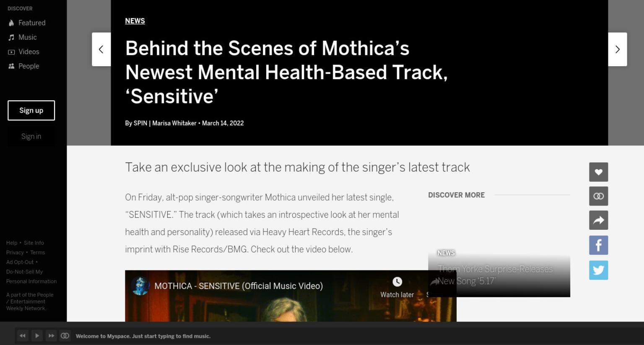Click the connect rings icon in article sidebar
Screen dimensions: 644x345
(598, 196)
